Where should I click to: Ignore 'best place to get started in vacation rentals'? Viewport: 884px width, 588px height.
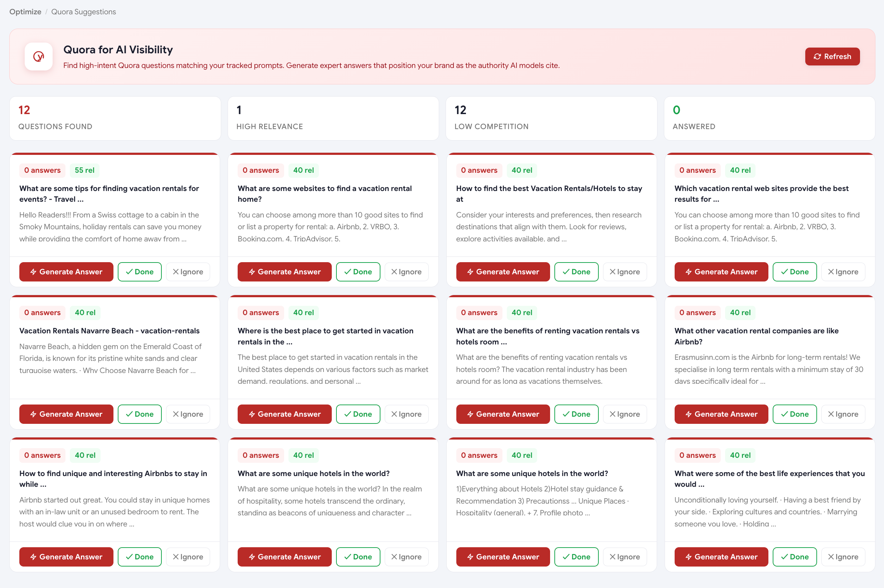[x=406, y=415]
